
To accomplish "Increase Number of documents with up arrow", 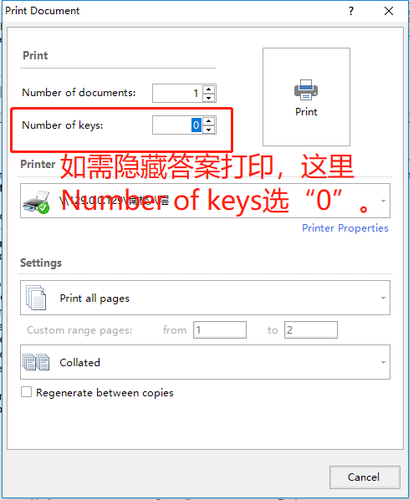I will (x=209, y=89).
